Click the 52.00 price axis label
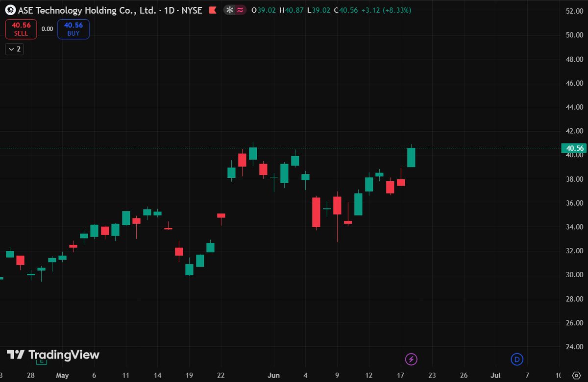 pyautogui.click(x=574, y=11)
